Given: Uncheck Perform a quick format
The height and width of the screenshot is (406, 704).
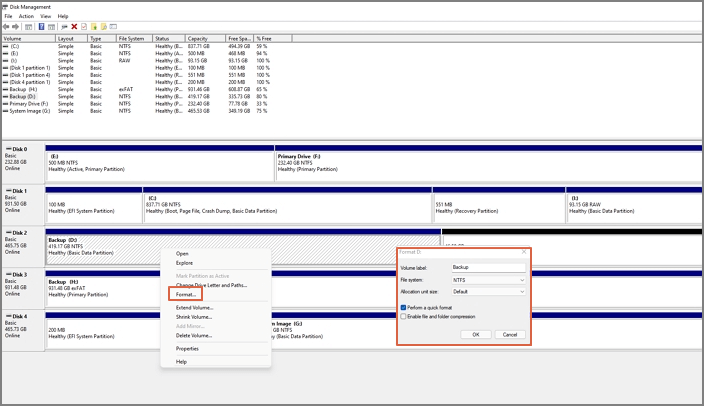Looking at the screenshot, I should pyautogui.click(x=403, y=307).
